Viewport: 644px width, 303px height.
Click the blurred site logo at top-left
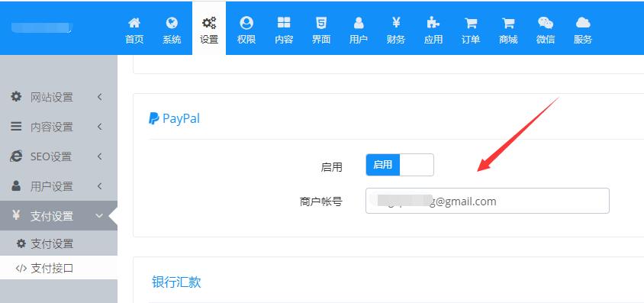pyautogui.click(x=41, y=27)
